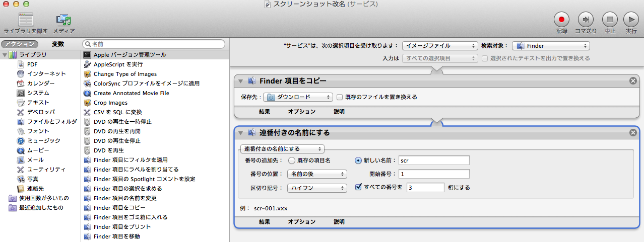The image size is (644, 242).
Task: Select the テキスト library category
Action: (x=38, y=103)
